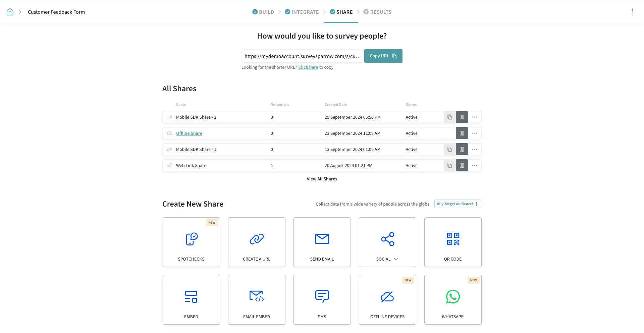The width and height of the screenshot is (644, 333).
Task: Select the Email Embed share option
Action: [x=257, y=300]
